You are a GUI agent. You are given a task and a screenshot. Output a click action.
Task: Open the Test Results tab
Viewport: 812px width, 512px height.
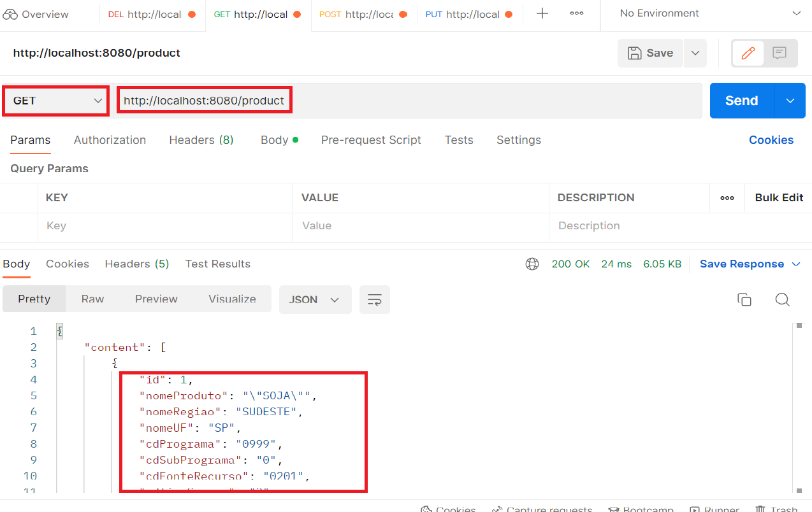tap(217, 264)
